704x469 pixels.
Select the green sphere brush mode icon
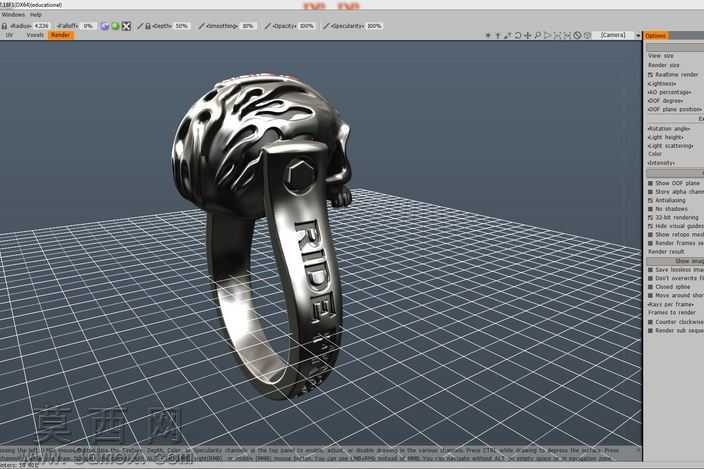coord(115,26)
